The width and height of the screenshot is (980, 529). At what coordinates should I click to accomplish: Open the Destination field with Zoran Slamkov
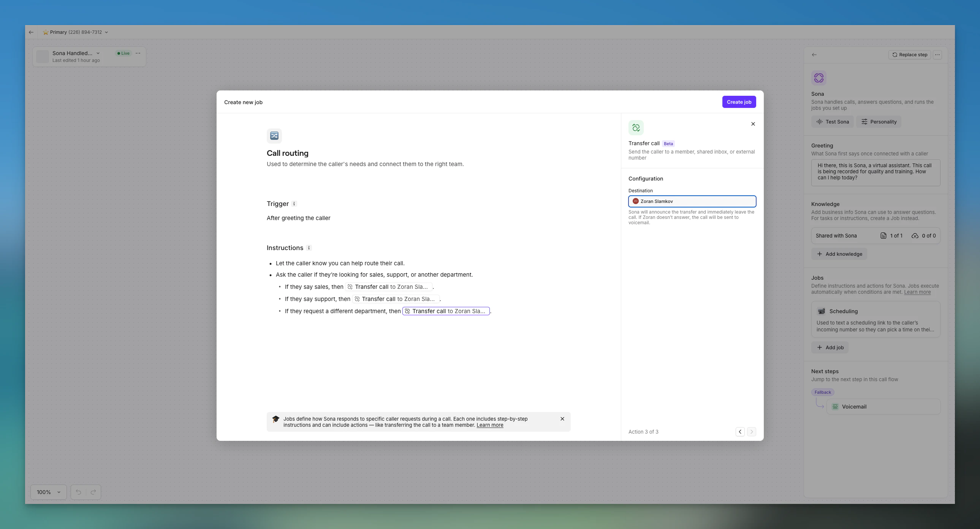(692, 201)
